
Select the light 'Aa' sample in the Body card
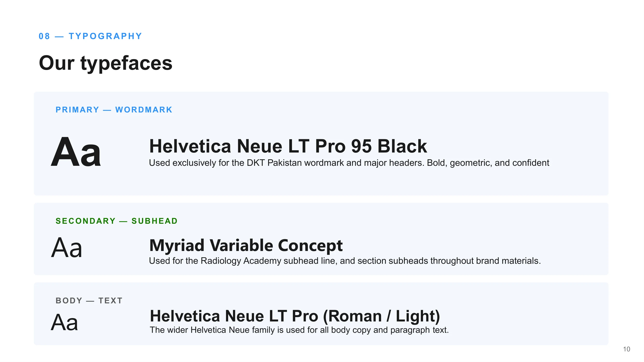[64, 322]
